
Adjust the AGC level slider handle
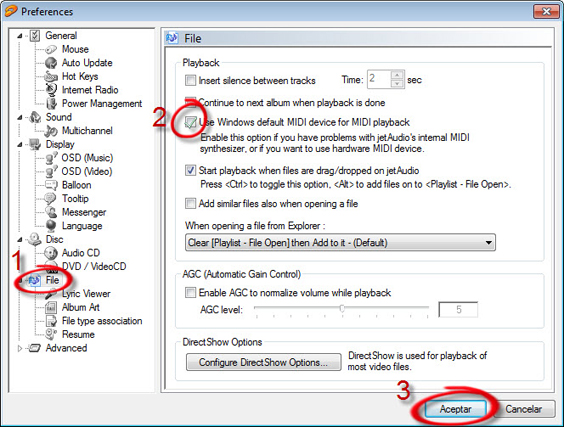[x=342, y=308]
